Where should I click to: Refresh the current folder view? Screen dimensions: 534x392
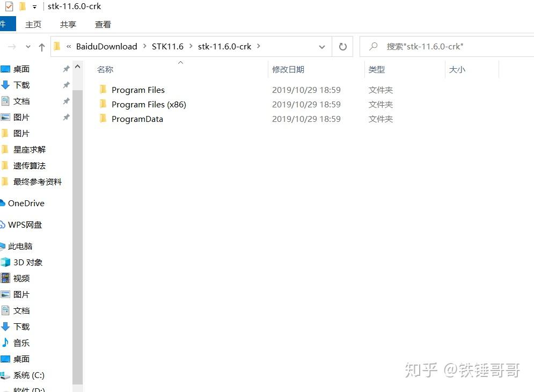343,47
